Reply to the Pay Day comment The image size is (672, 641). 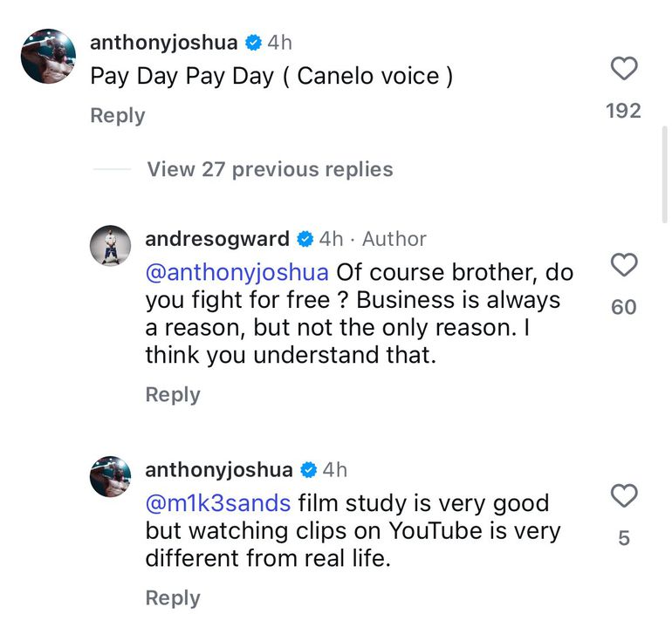(x=118, y=115)
